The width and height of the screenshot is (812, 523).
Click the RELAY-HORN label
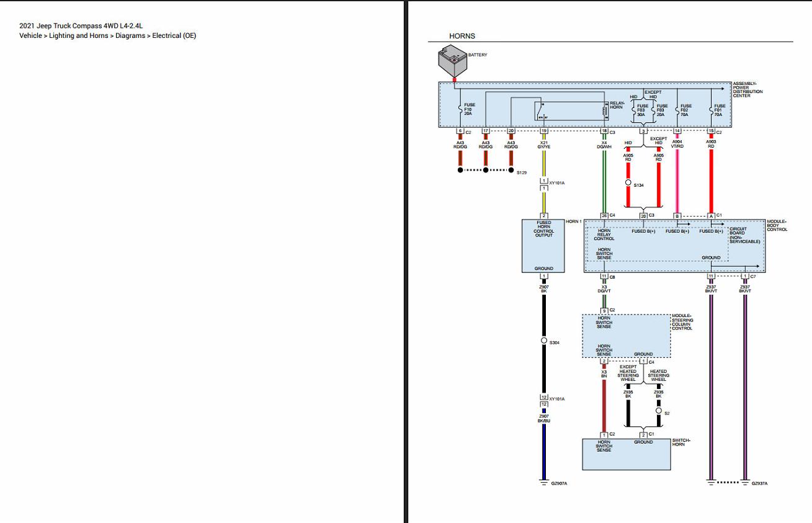[x=617, y=105]
